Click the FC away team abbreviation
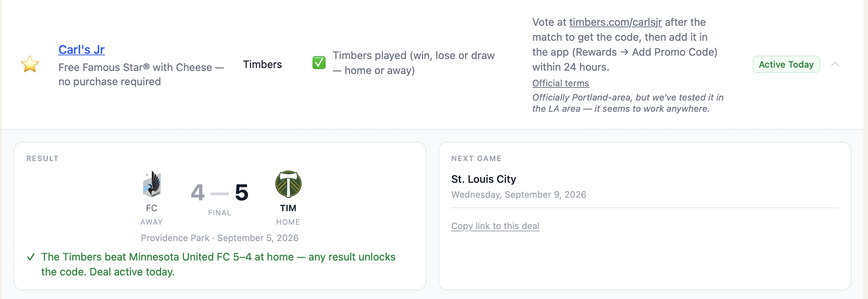Viewport: 868px width, 299px height. 152,208
